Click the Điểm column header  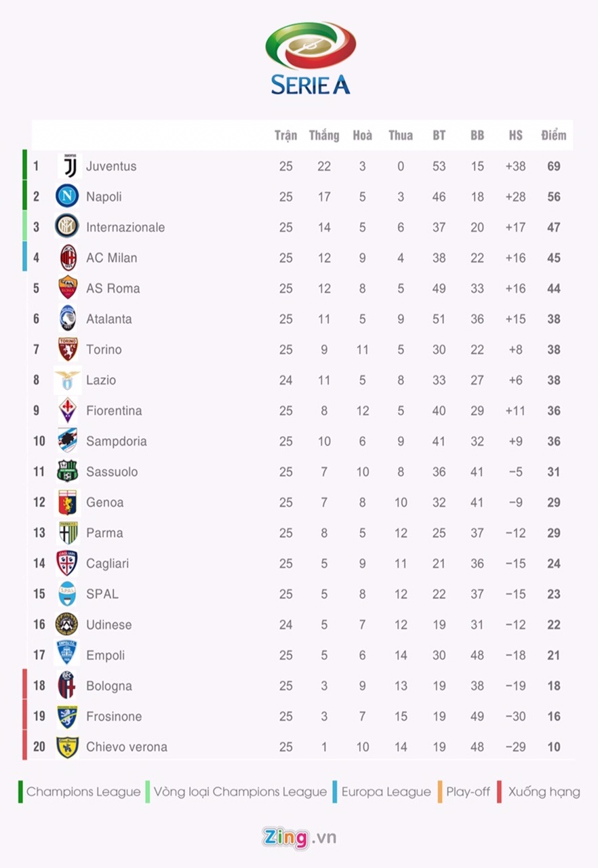(553, 136)
